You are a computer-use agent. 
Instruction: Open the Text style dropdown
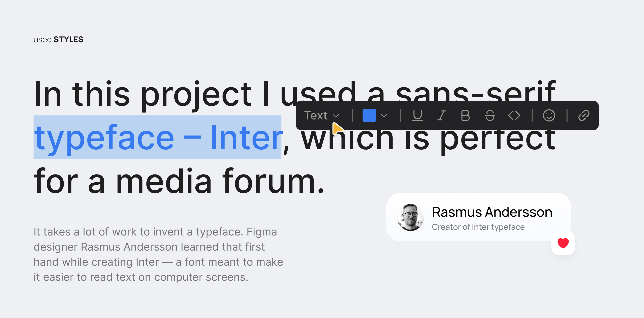tap(321, 116)
